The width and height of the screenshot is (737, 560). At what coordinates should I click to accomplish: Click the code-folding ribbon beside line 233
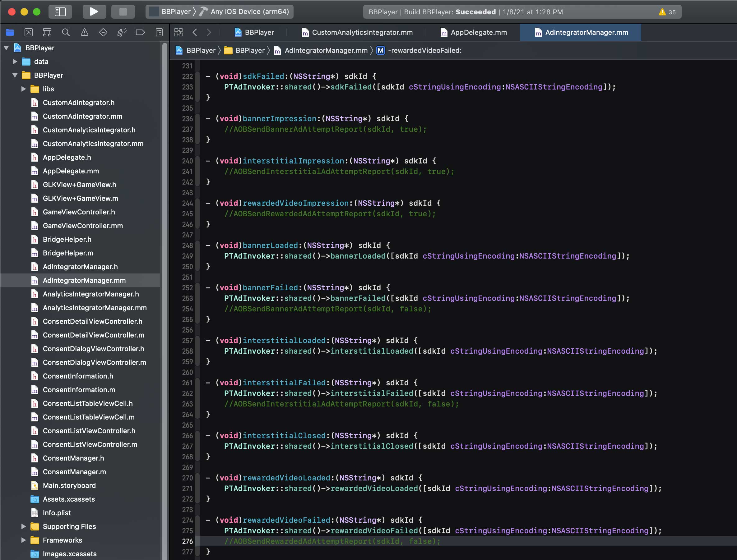[x=197, y=87]
